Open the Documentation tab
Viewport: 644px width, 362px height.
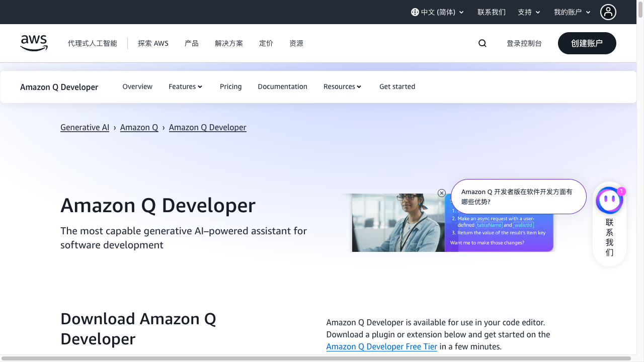pyautogui.click(x=282, y=86)
